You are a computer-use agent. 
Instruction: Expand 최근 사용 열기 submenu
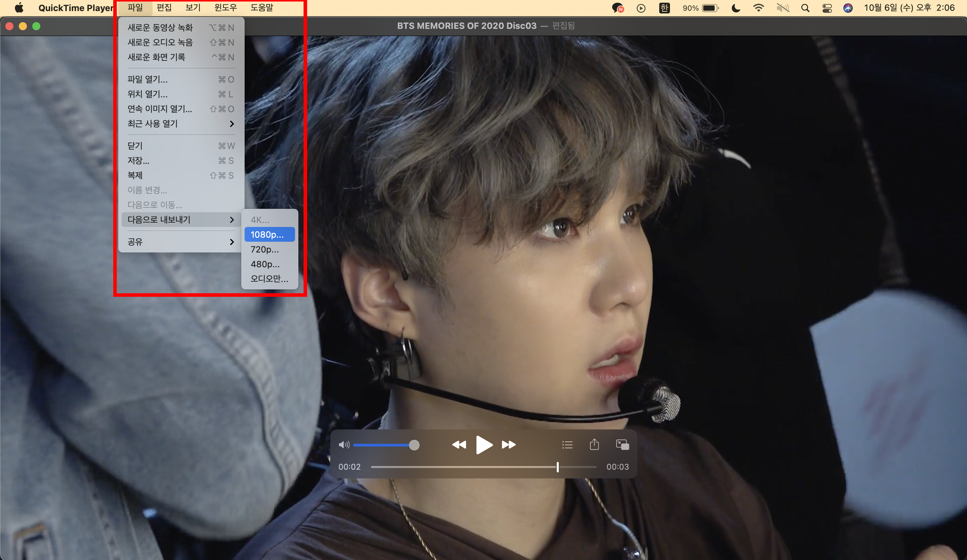point(181,124)
